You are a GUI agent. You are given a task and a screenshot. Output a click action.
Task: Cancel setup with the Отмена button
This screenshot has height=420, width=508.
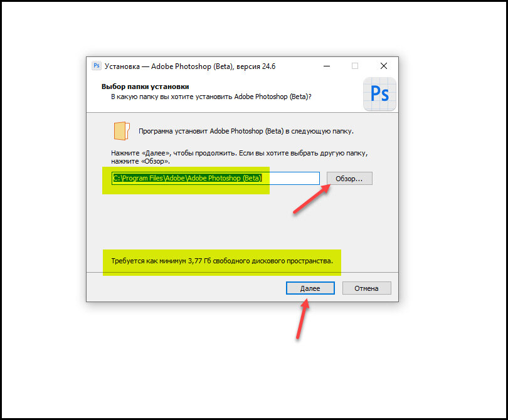click(366, 288)
